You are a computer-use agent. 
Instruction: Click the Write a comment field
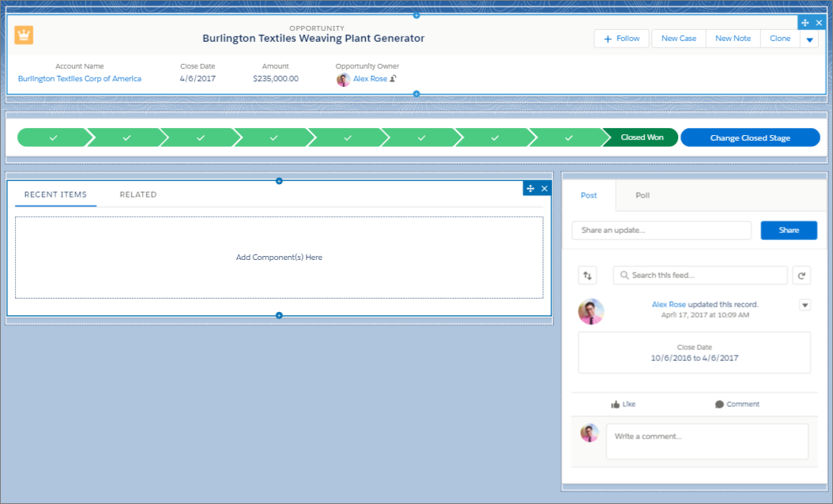[707, 442]
